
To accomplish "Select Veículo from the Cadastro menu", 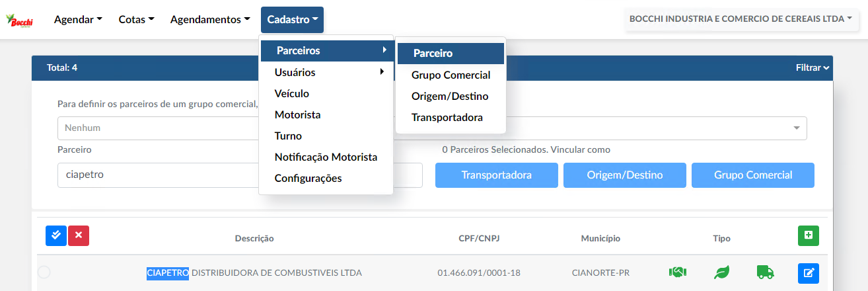I will pos(292,93).
